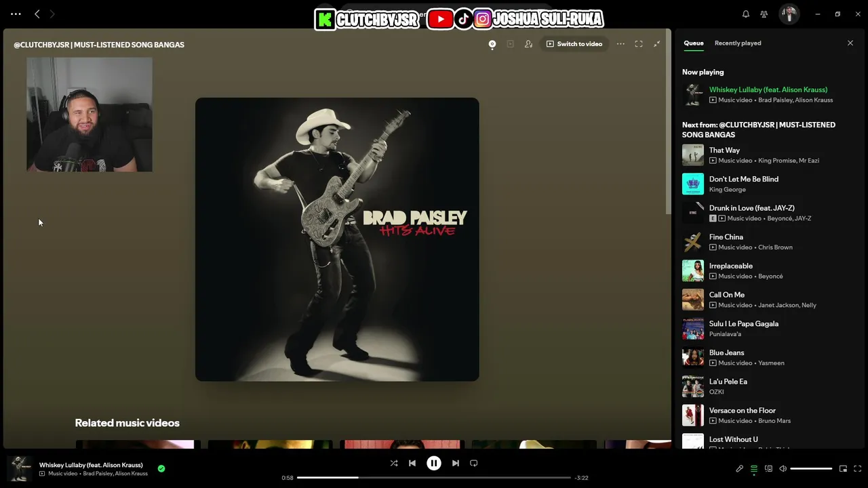Open the friends activity icon
868x488 pixels.
(x=764, y=14)
